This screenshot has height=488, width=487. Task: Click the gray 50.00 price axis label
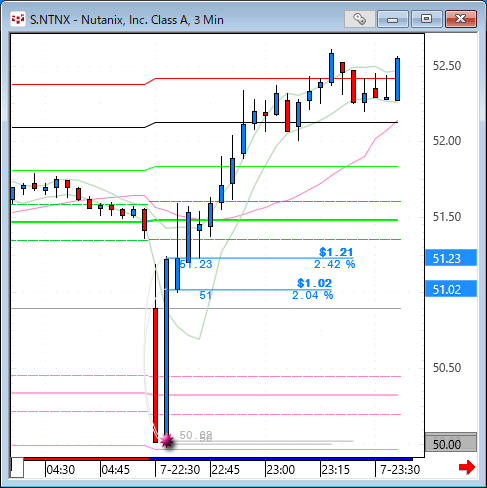[451, 444]
